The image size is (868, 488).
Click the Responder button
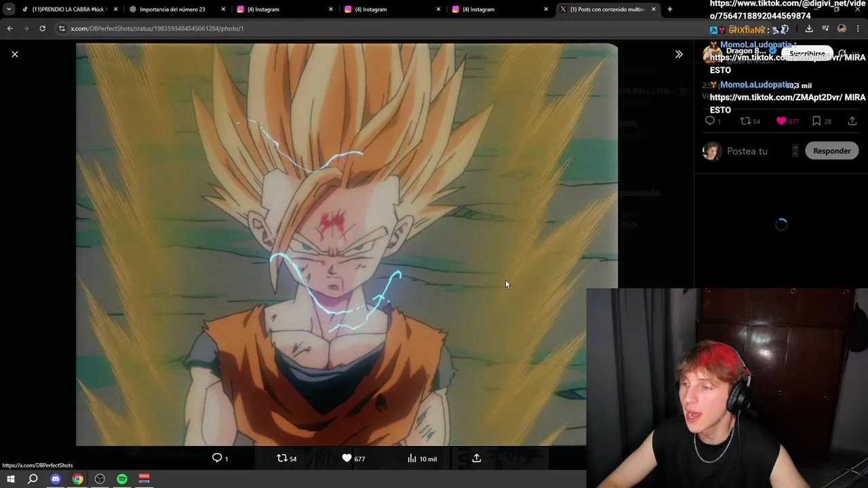click(831, 151)
